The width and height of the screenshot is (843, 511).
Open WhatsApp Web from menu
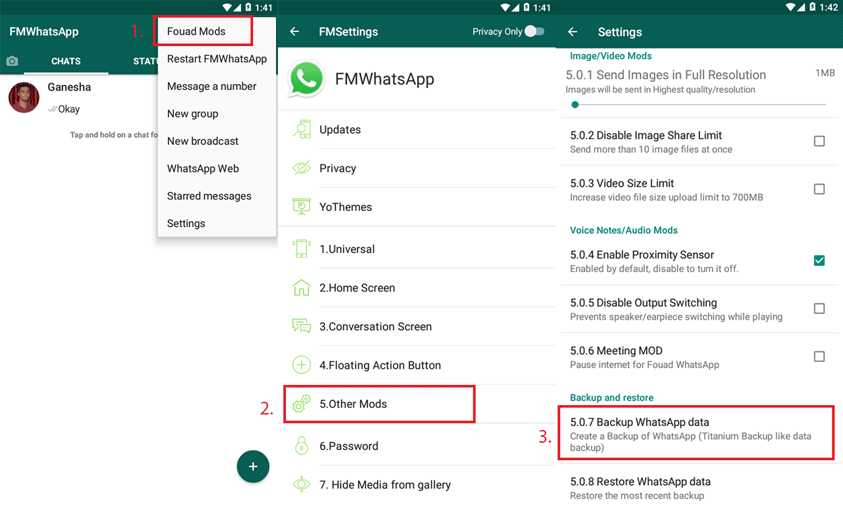tap(217, 168)
